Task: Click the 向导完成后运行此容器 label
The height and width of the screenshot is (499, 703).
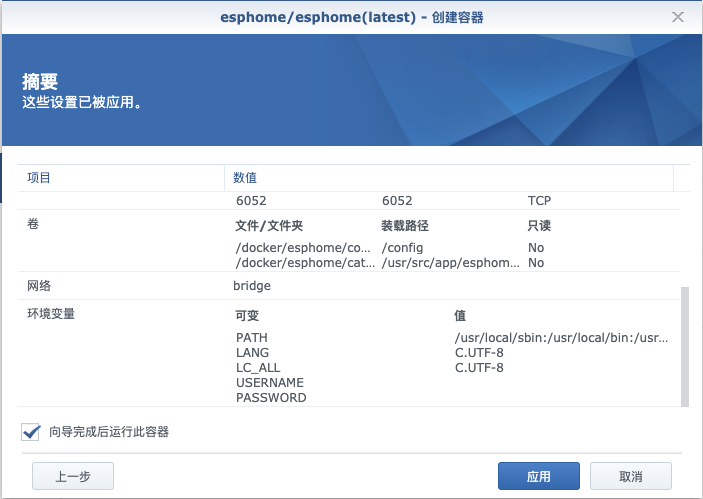Action: (x=109, y=432)
